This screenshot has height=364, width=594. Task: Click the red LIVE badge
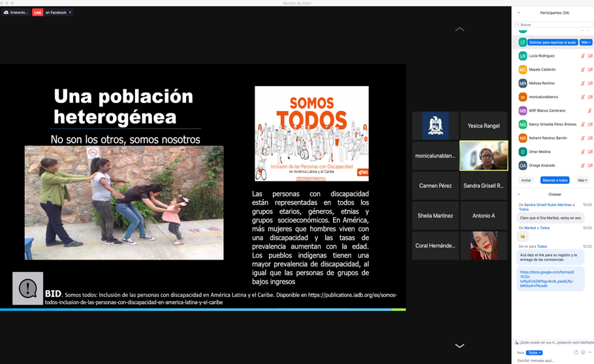coord(37,12)
